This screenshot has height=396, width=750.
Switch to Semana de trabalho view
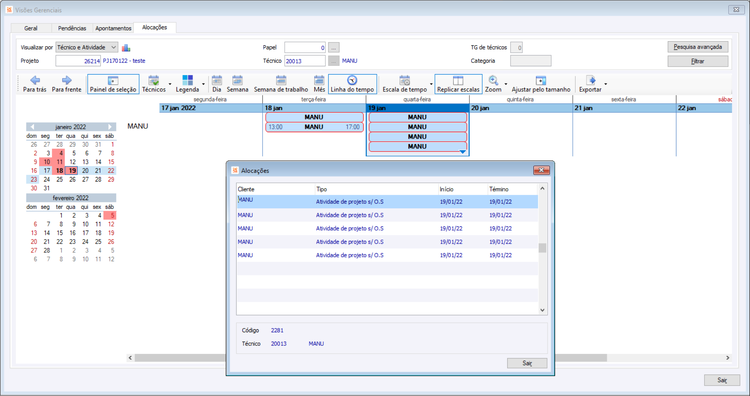[281, 84]
